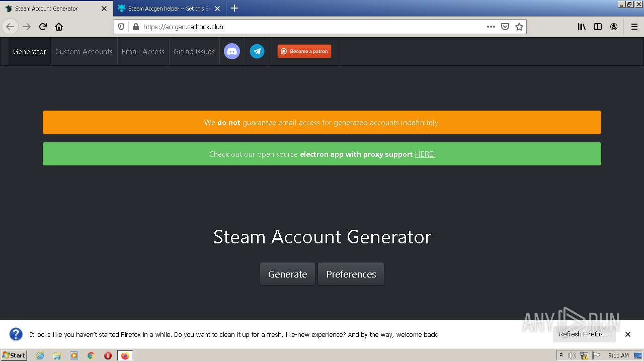This screenshot has width=644, height=362.
Task: Open the Windows Start menu
Action: [x=14, y=355]
